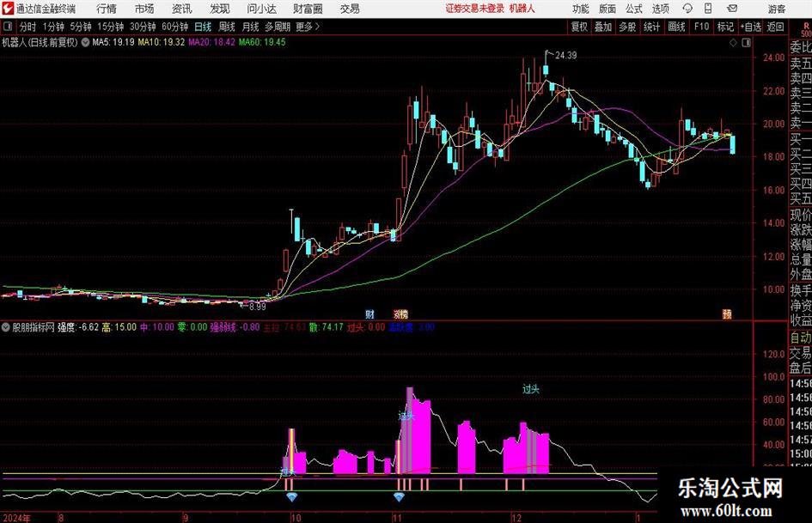Open the 版面 menu
This screenshot has height=523, width=812.
pyautogui.click(x=607, y=9)
